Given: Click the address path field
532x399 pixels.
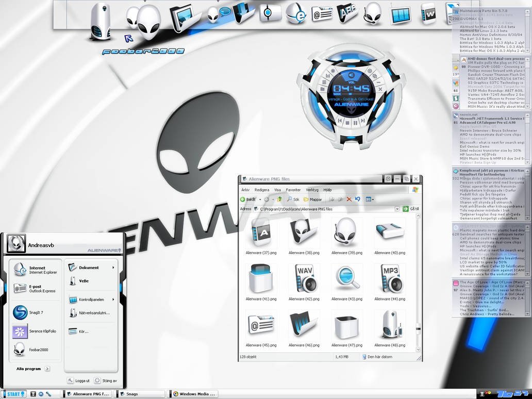Looking at the screenshot, I should pyautogui.click(x=327, y=209).
